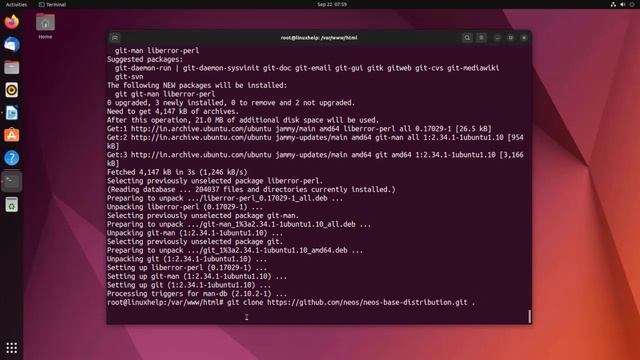This screenshot has height=360, width=640.
Task: Maximize the terminal window
Action: click(511, 38)
